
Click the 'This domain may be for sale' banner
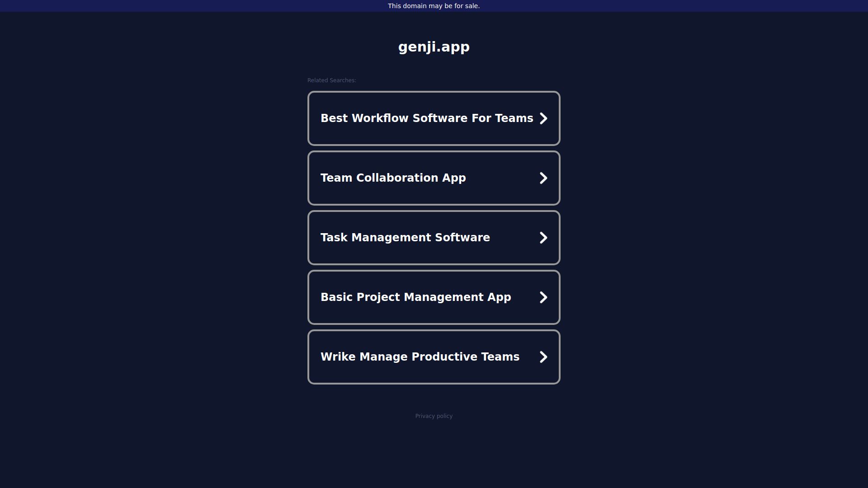click(x=434, y=6)
